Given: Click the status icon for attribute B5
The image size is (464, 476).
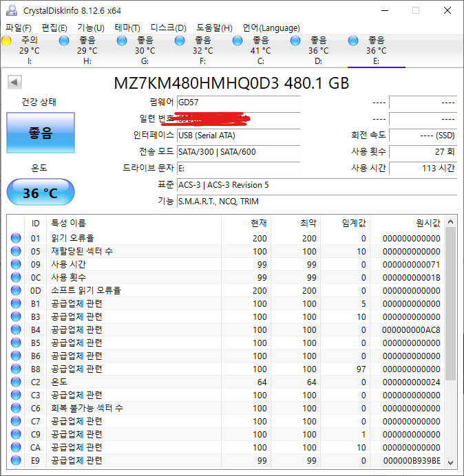Looking at the screenshot, I should click(16, 343).
